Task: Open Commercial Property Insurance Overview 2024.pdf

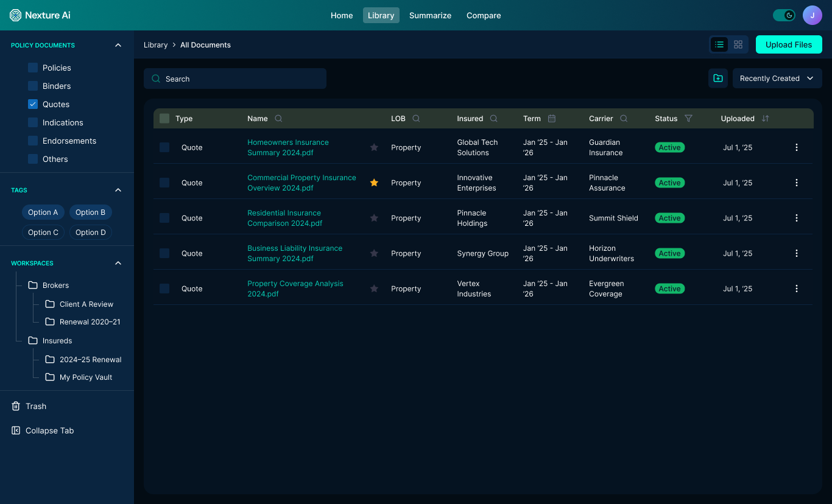Action: [x=301, y=183]
